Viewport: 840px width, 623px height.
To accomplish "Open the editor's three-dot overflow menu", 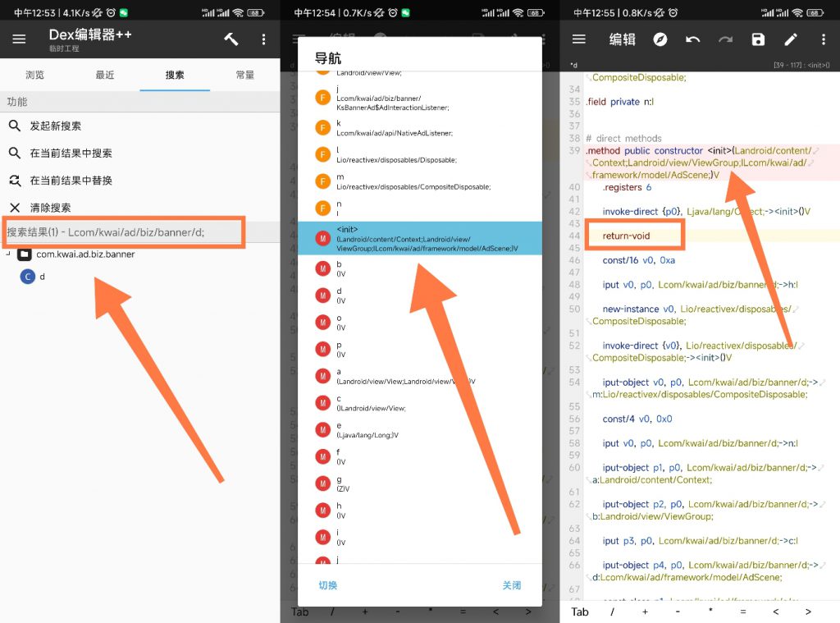I will 823,39.
